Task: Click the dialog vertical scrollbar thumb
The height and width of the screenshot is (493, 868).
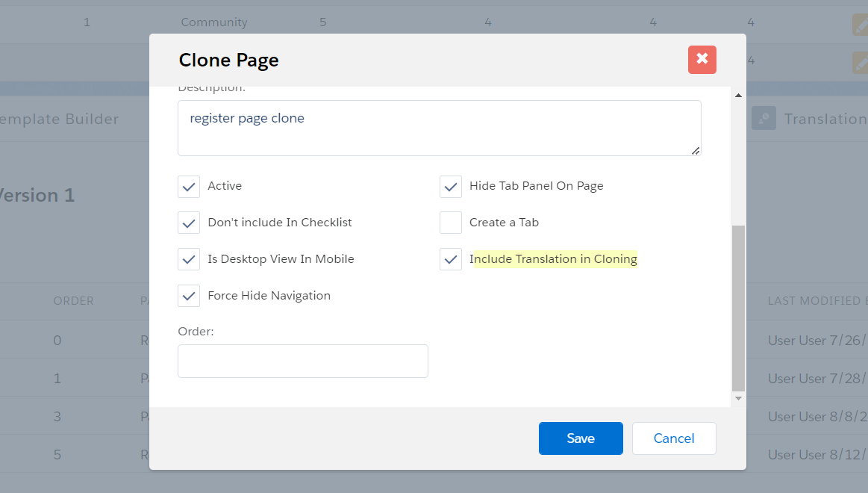Action: tap(738, 308)
